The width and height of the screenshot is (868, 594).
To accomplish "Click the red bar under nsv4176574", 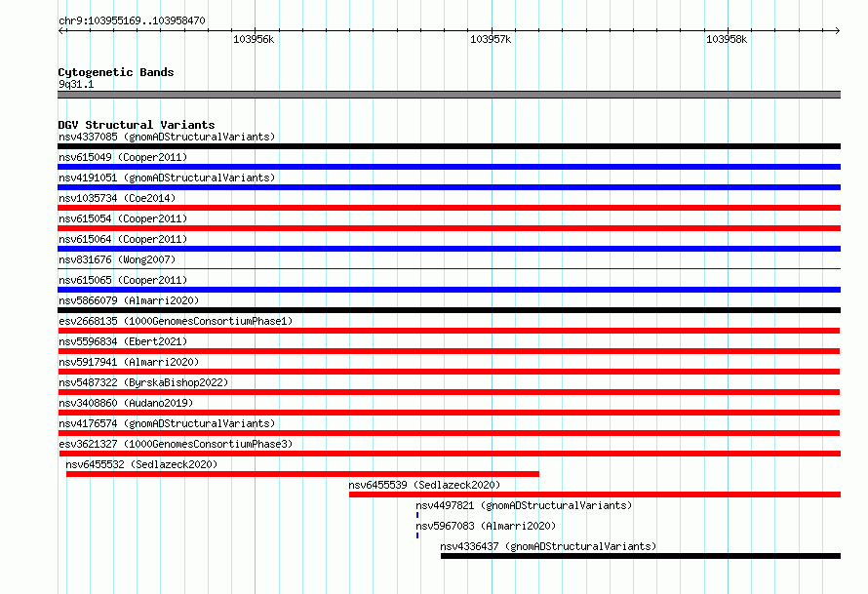I will 449,433.
